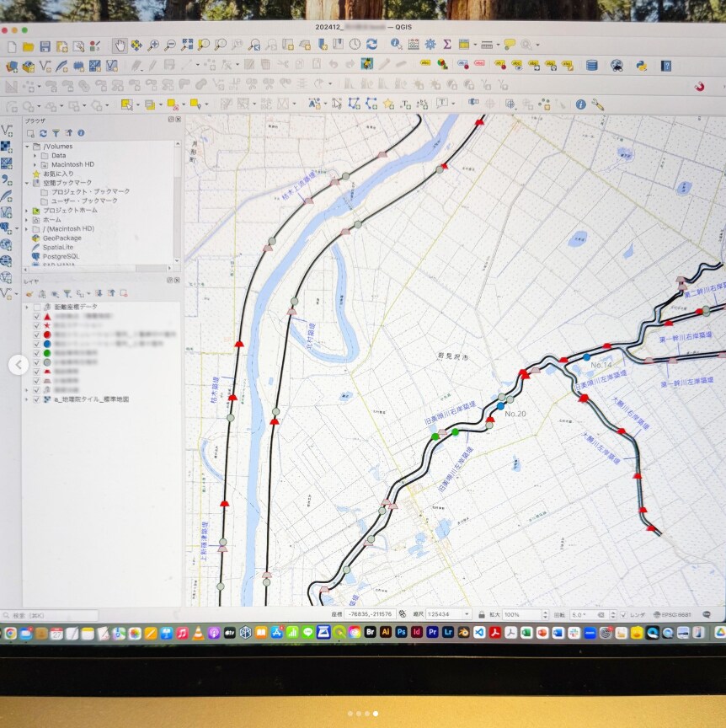
Task: Open Google Chrome from the Dock
Action: coord(10,634)
